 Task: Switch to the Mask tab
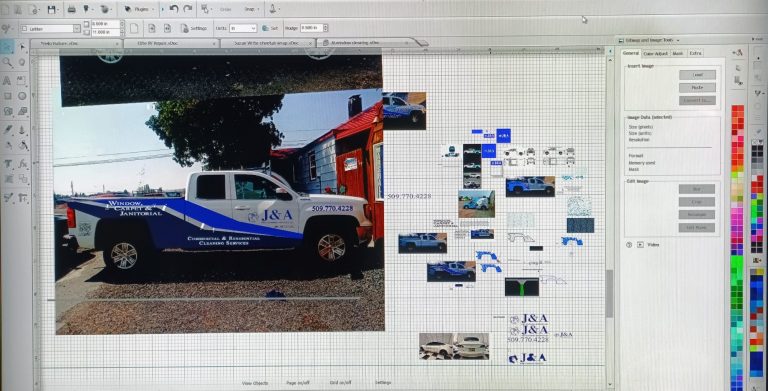point(678,53)
